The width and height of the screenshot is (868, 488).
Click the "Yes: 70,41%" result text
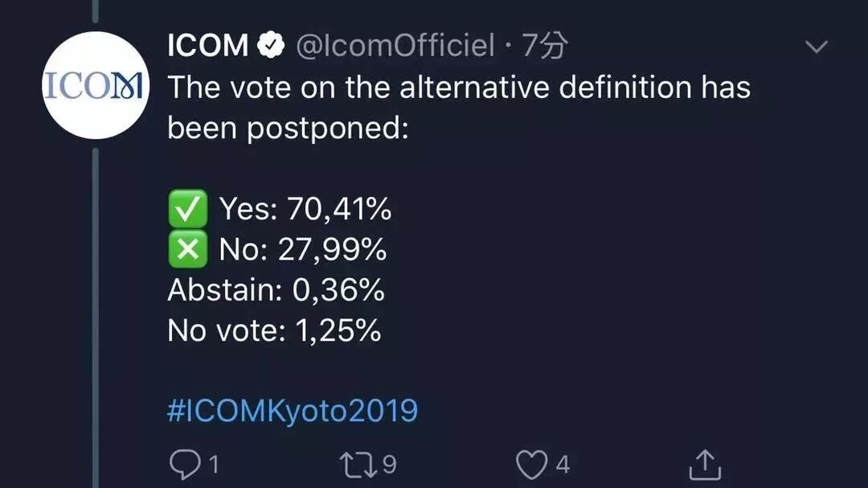(x=305, y=210)
